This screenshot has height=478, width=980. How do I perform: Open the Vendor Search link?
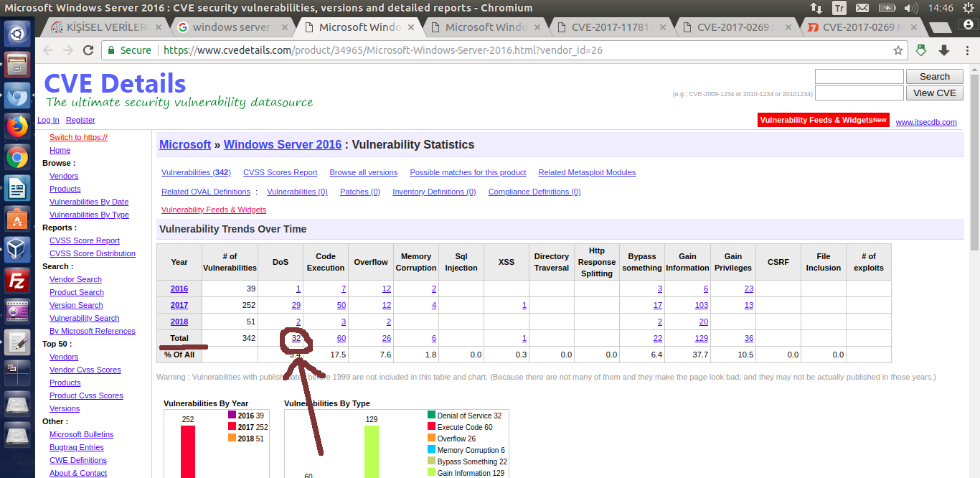coord(75,279)
